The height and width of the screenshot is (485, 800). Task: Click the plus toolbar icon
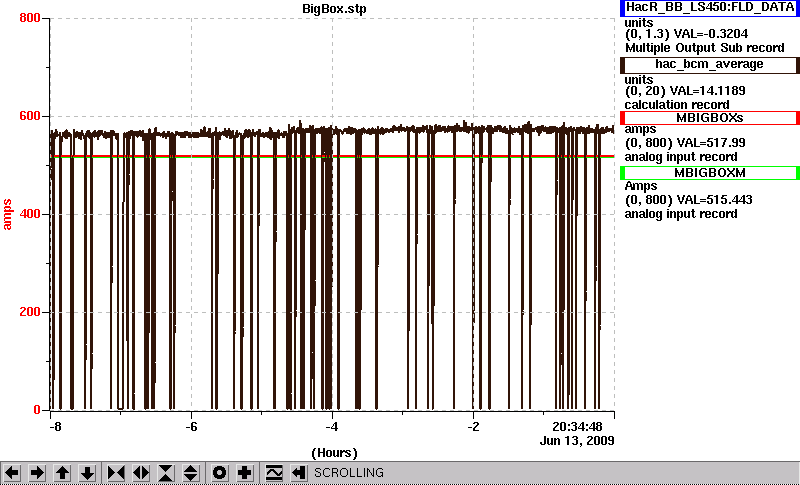click(x=244, y=473)
